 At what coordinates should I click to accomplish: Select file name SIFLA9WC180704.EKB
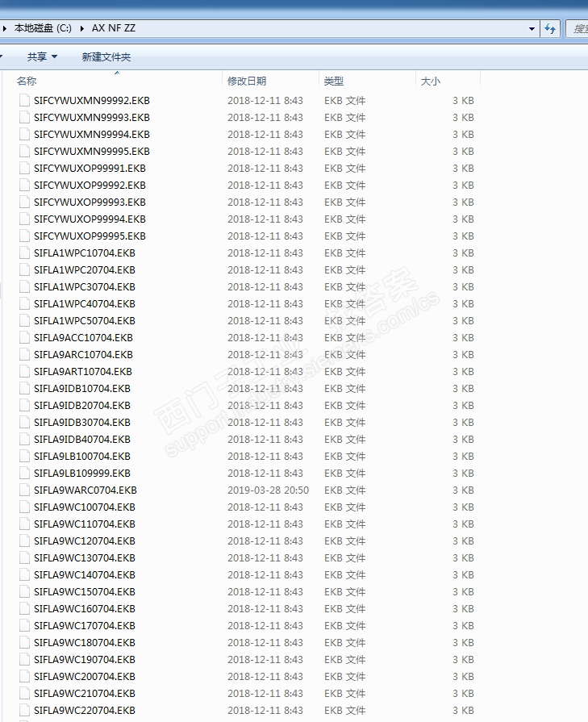pyautogui.click(x=84, y=643)
